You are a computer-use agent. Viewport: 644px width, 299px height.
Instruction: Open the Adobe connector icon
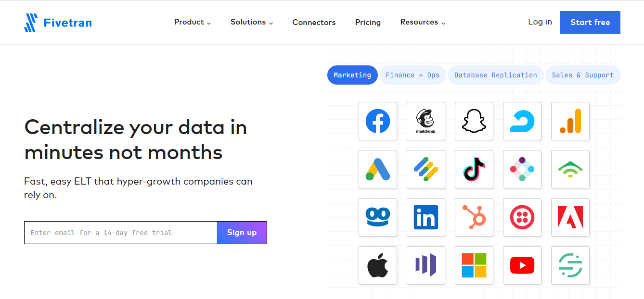tap(570, 217)
